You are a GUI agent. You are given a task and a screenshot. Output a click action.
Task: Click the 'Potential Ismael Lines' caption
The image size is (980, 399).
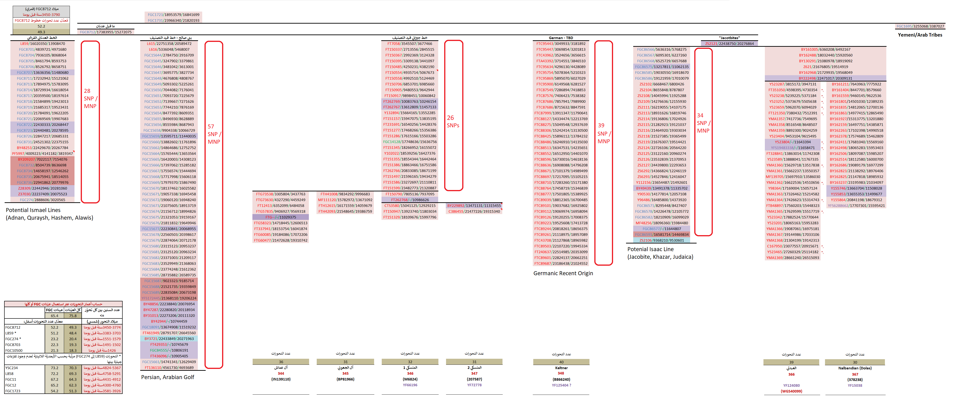[x=33, y=210]
